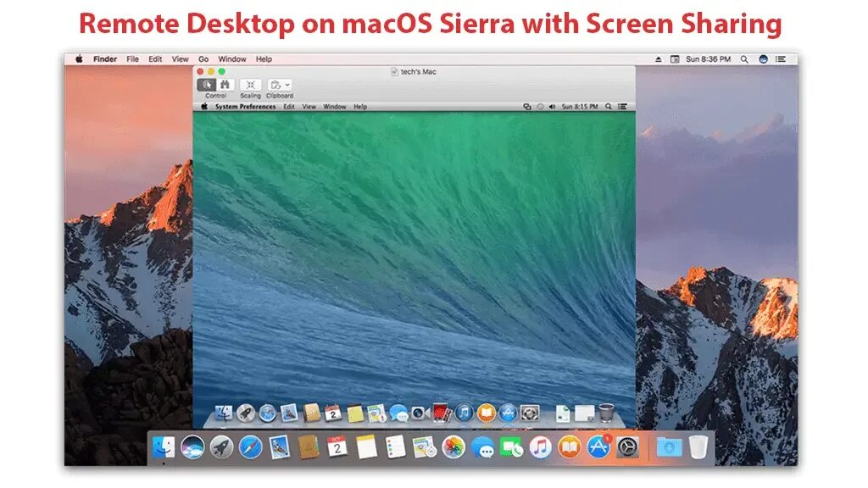Open Siri from the local menu bar
Viewport: 868px width, 488px height.
pos(763,59)
